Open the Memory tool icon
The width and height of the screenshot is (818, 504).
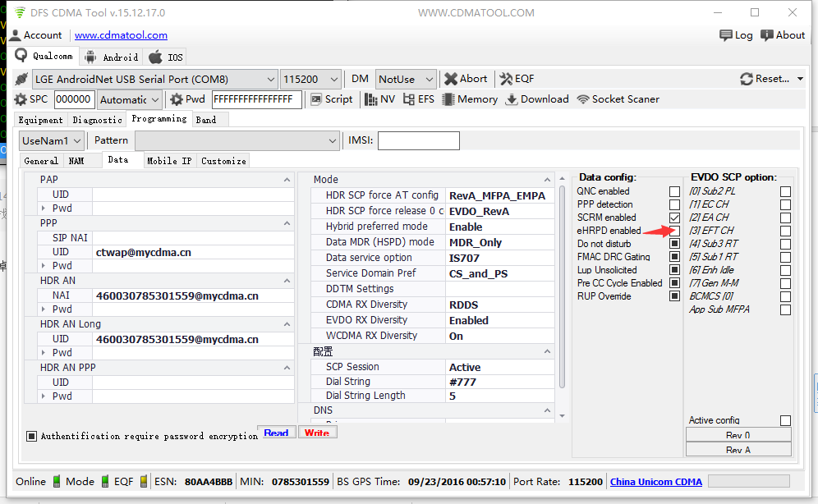[448, 99]
